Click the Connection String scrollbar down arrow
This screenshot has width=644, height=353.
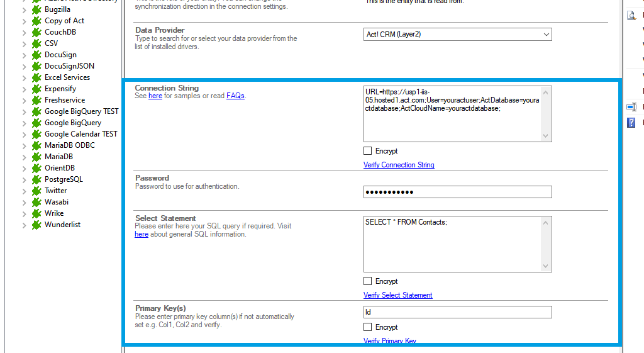coord(546,136)
